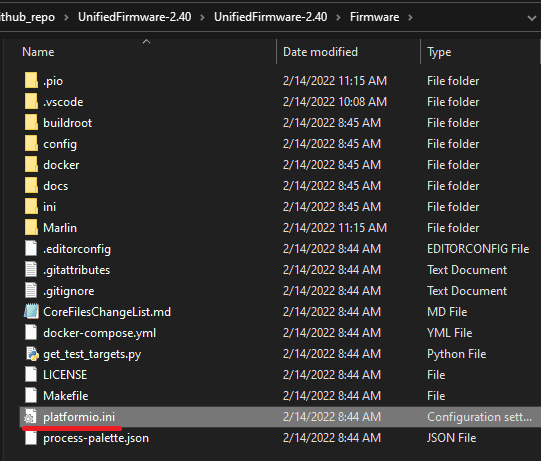541x461 pixels.
Task: Open the chevron after Firmware breadcrumb
Action: (410, 17)
